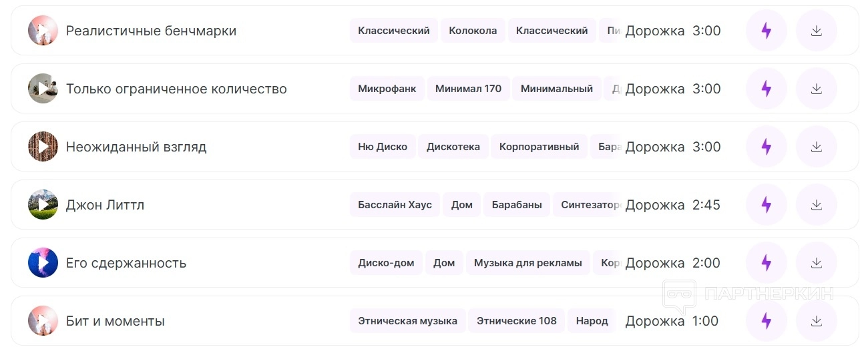Download the track Реалистичные бенчмарки
Image resolution: width=868 pixels, height=351 pixels.
click(816, 31)
